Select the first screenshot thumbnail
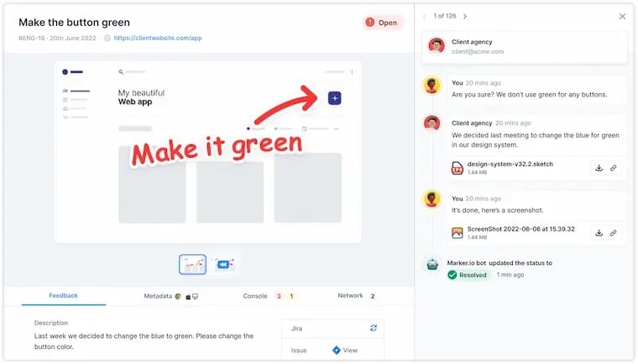Image resolution: width=638 pixels, height=364 pixels. pyautogui.click(x=192, y=264)
